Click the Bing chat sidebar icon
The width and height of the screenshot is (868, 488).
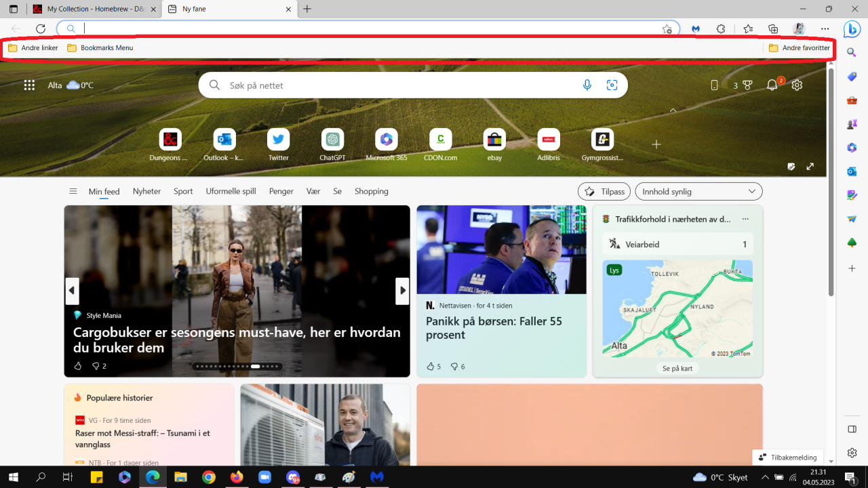tap(852, 29)
